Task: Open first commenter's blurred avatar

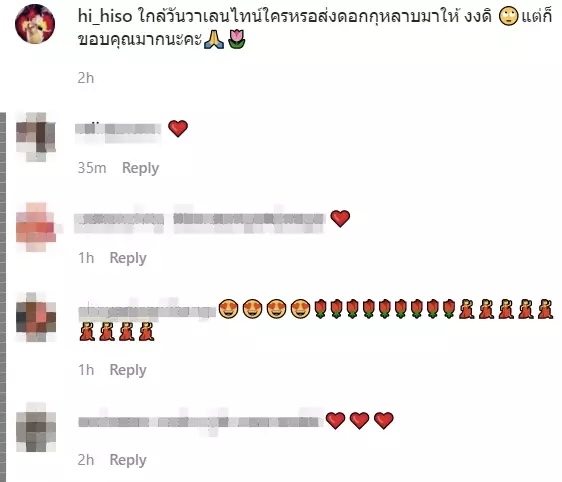Action: pos(36,137)
